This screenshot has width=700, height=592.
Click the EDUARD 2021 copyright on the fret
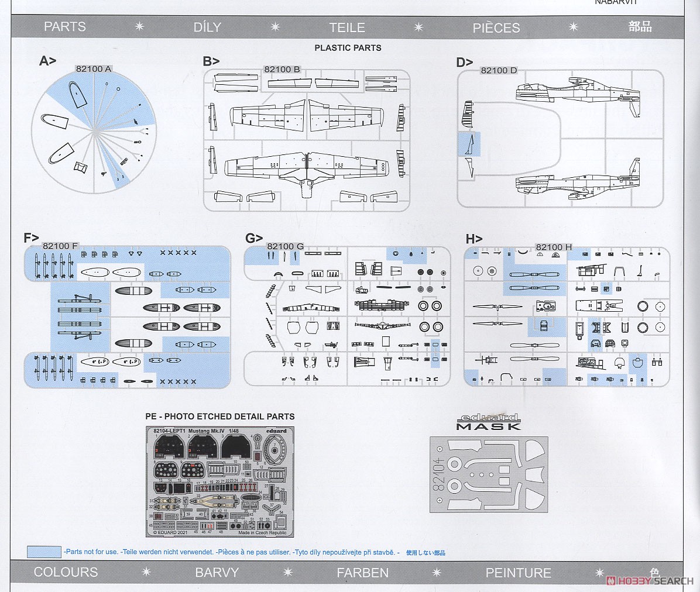click(170, 532)
